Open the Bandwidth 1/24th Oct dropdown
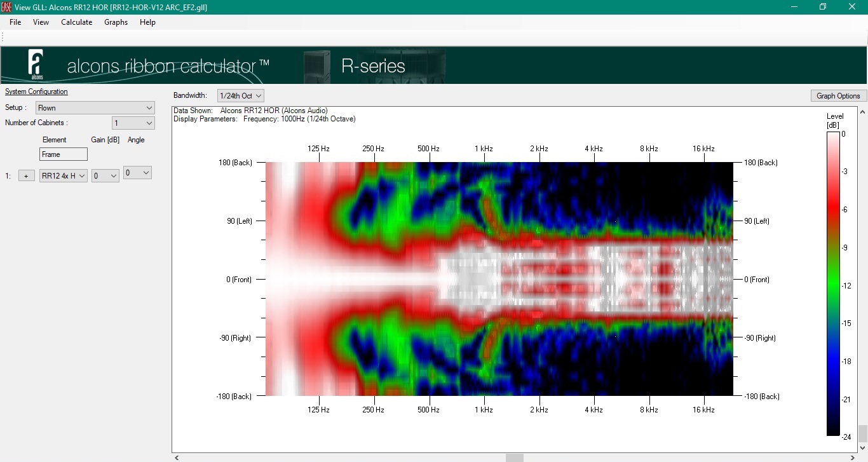868x462 pixels. (241, 96)
